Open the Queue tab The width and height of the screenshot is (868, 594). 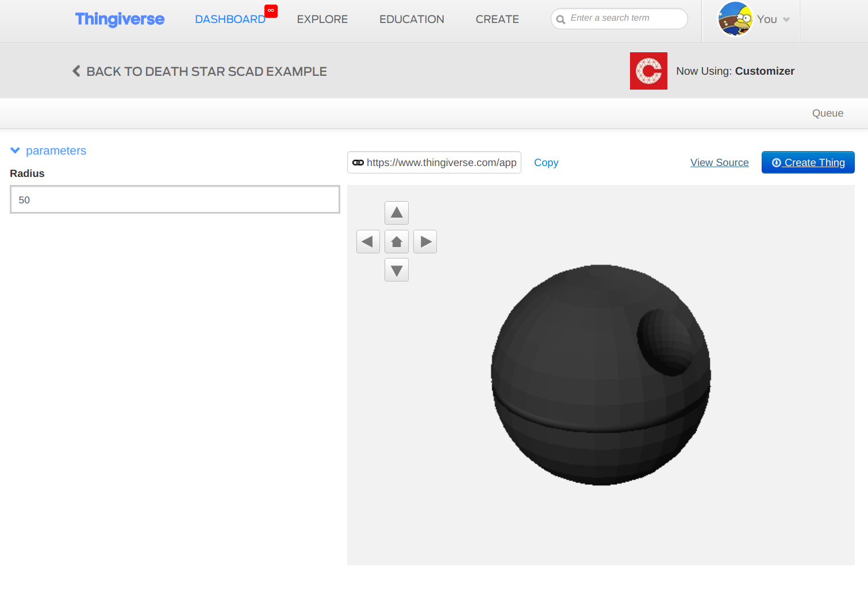click(828, 113)
